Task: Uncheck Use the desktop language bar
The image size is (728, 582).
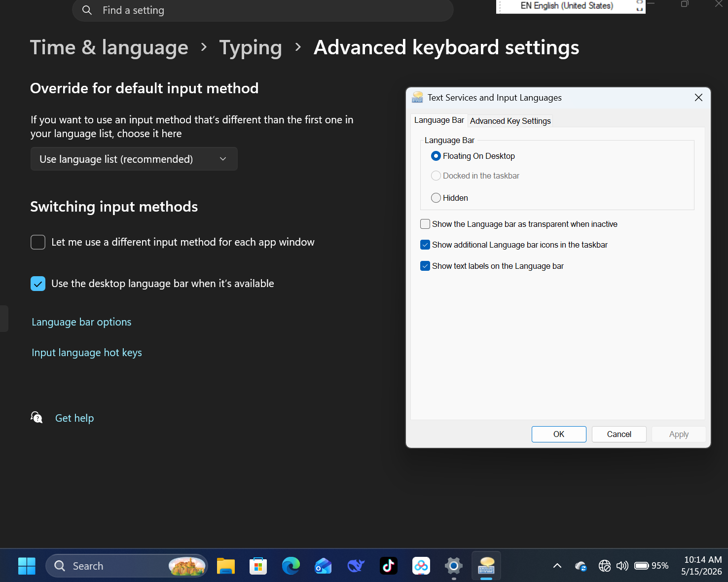Action: click(x=38, y=284)
